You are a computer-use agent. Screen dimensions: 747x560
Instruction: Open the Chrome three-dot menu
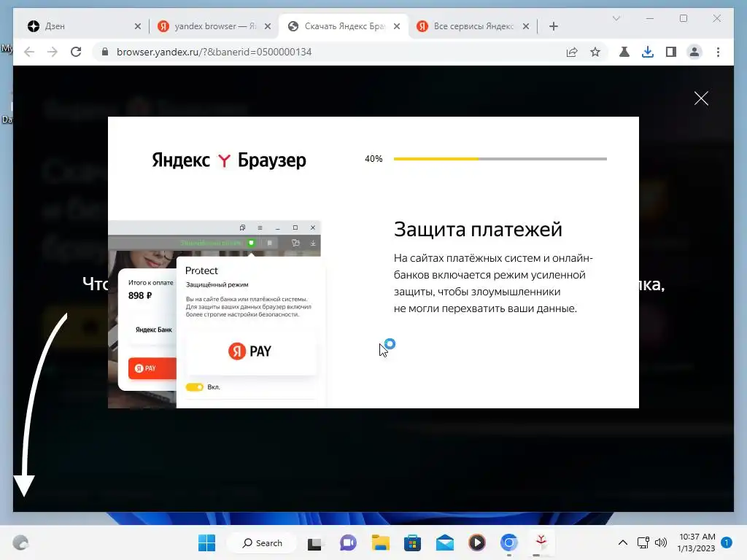point(718,52)
